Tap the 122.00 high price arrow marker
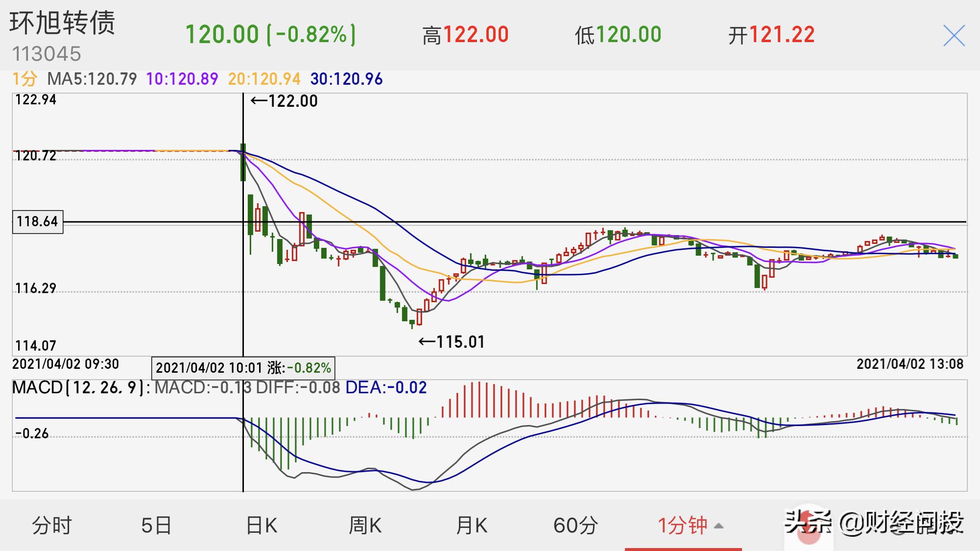The image size is (980, 551). tap(284, 101)
